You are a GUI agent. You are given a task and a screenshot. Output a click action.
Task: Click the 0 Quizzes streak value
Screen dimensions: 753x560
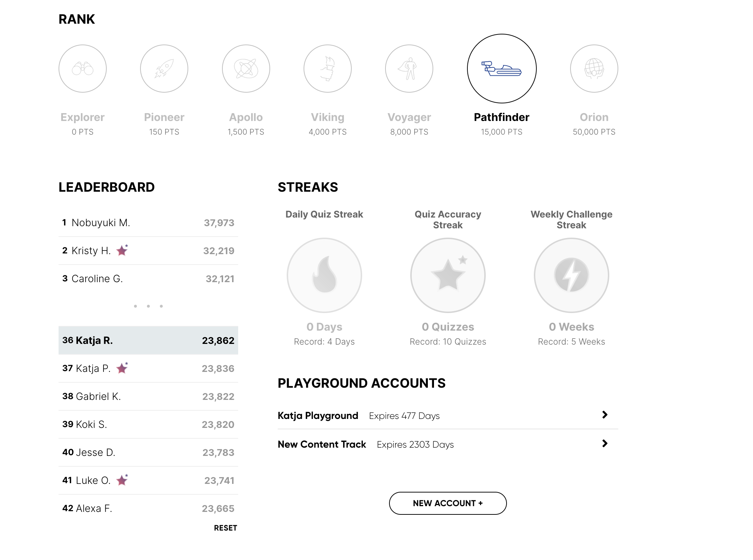tap(448, 327)
